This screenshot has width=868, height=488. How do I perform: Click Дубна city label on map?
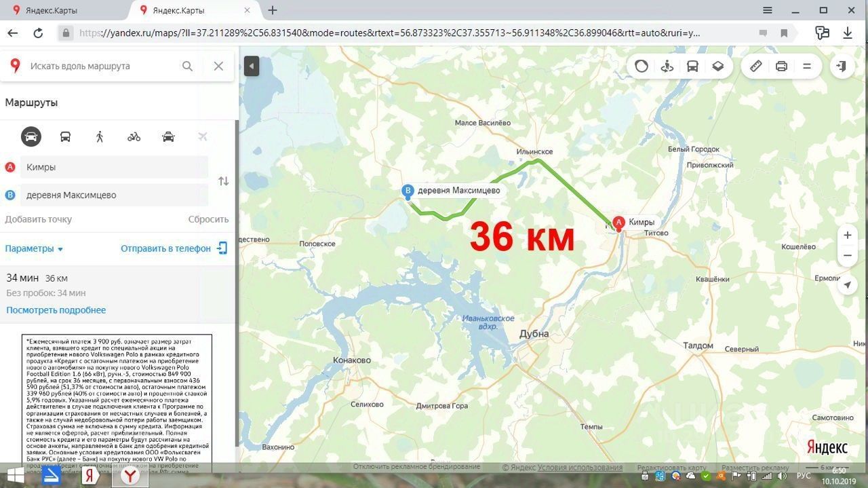click(534, 333)
